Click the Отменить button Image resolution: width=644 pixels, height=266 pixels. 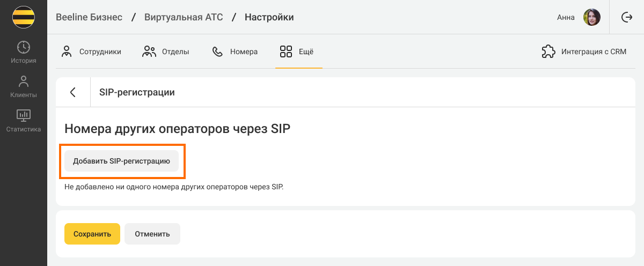[x=152, y=234]
